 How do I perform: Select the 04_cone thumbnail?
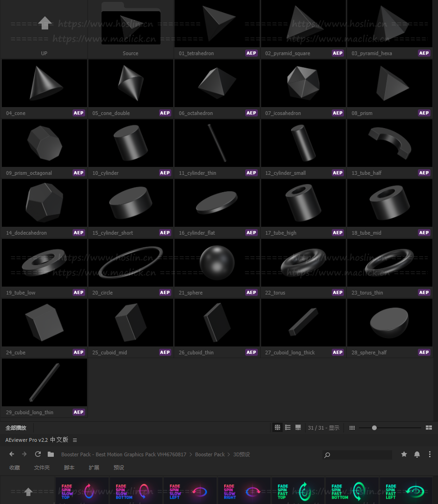click(x=44, y=83)
